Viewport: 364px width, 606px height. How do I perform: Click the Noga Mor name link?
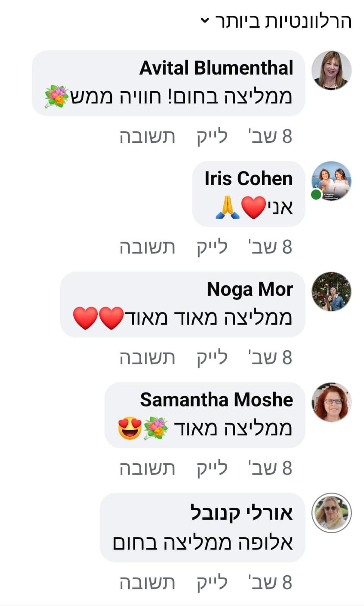pos(250,289)
